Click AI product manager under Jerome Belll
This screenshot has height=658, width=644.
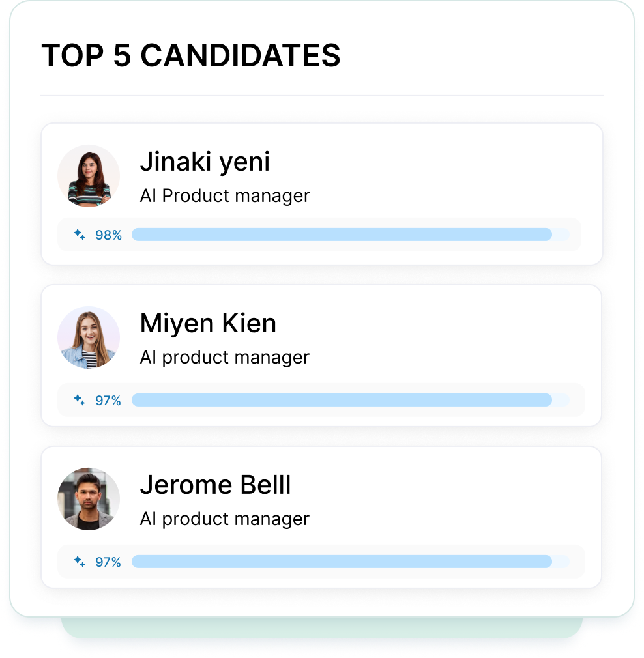coord(225,519)
